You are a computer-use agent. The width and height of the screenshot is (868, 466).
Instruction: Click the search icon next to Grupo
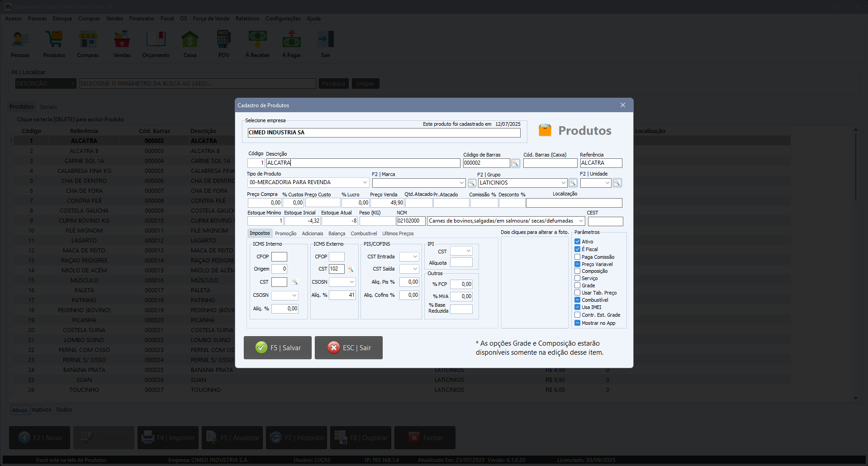pyautogui.click(x=573, y=183)
